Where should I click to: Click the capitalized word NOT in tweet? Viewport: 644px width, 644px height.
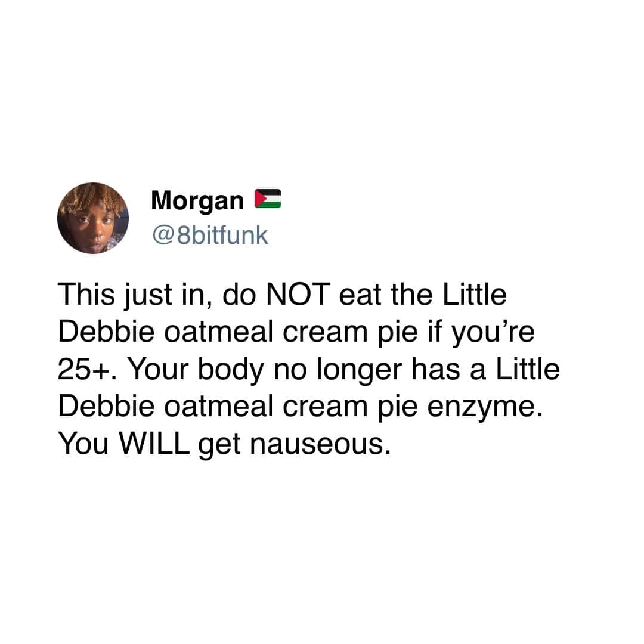pos(298,295)
